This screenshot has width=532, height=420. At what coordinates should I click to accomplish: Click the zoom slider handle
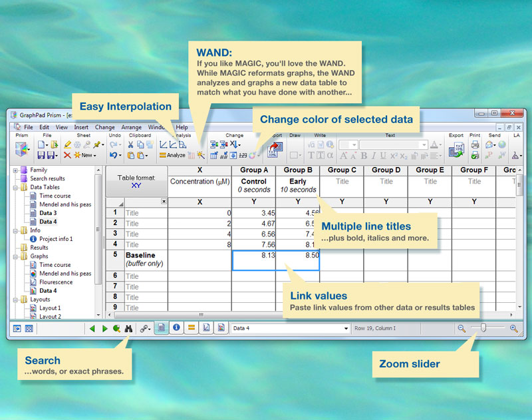pos(483,327)
